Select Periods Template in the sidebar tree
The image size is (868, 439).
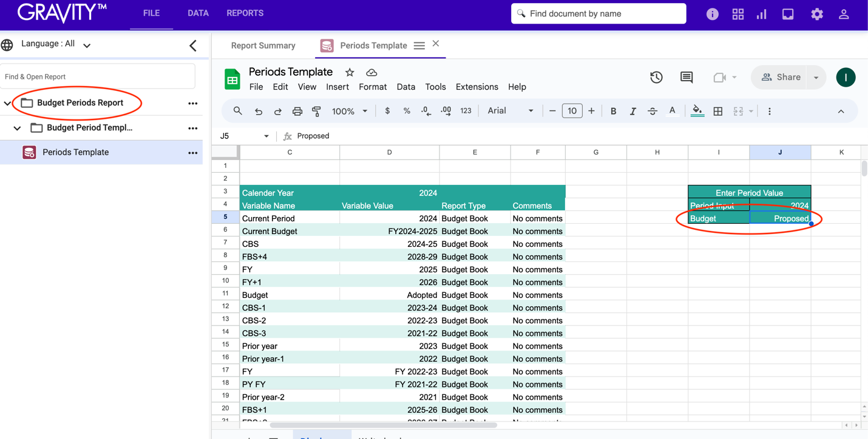[76, 152]
